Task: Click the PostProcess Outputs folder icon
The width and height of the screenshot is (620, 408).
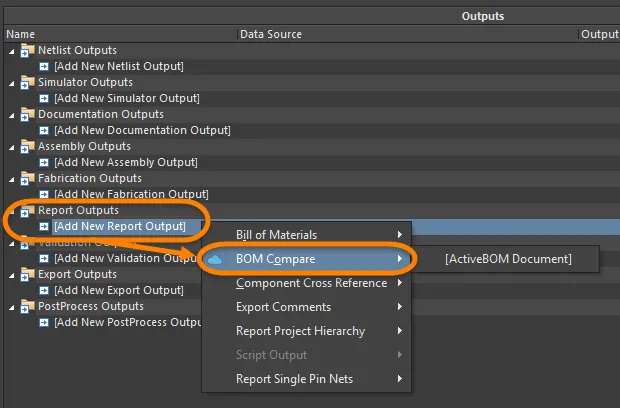Action: (x=27, y=306)
